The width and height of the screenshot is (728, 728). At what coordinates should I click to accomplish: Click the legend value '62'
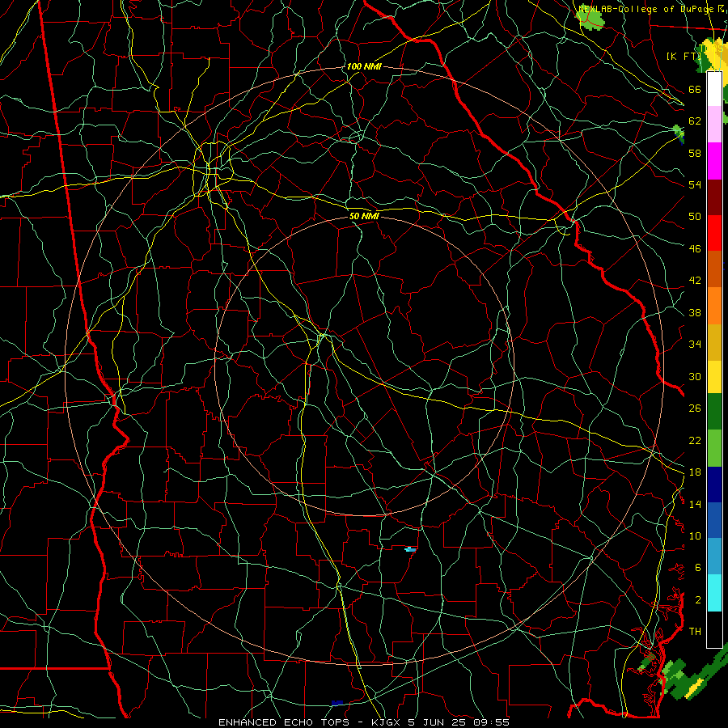(x=695, y=121)
